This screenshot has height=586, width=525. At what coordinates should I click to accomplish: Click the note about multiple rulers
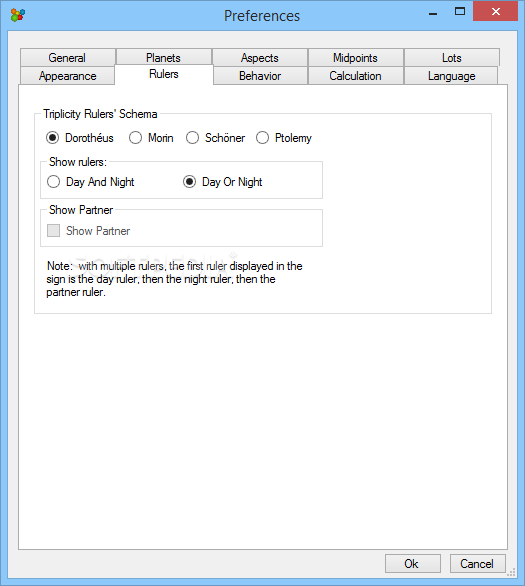[174, 279]
